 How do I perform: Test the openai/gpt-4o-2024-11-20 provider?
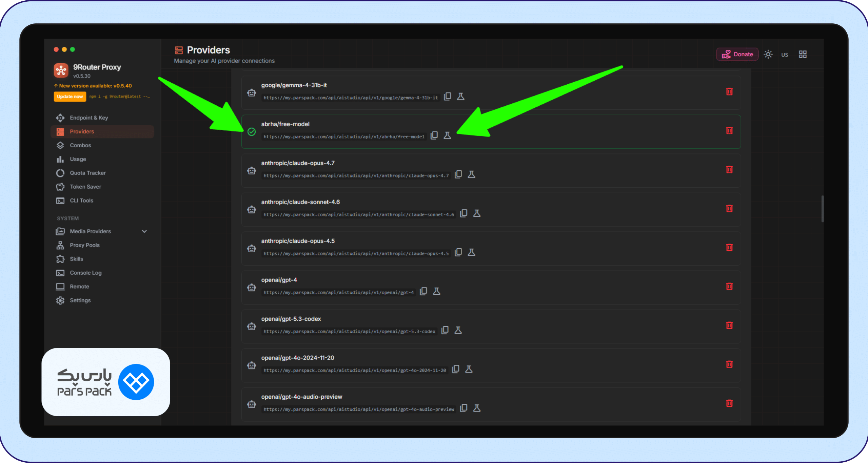[x=469, y=369]
